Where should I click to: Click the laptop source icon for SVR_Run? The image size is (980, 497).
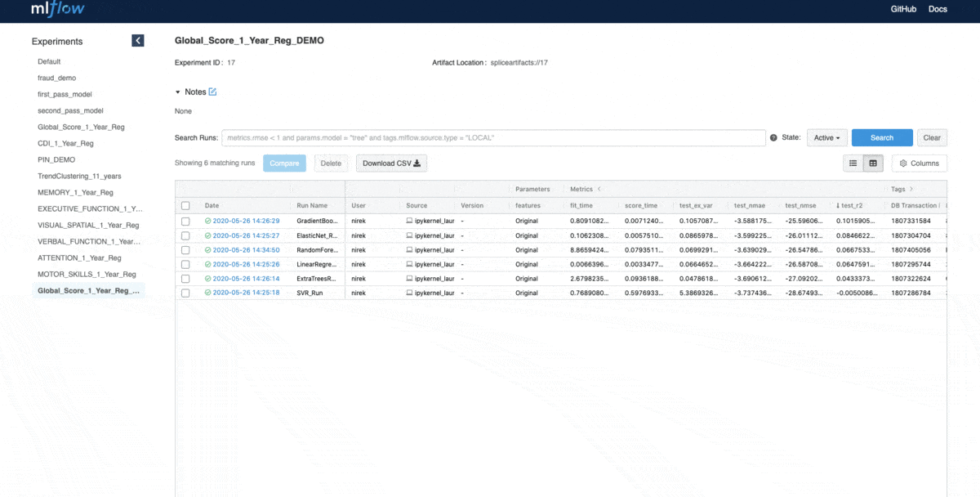tap(410, 293)
